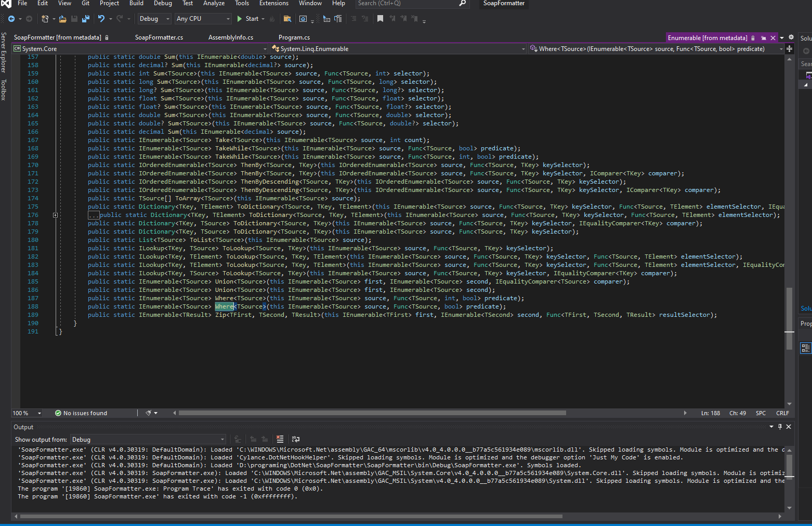Open the document tabs overflow dropdown
Viewport: 812px width, 526px height.
[782, 38]
